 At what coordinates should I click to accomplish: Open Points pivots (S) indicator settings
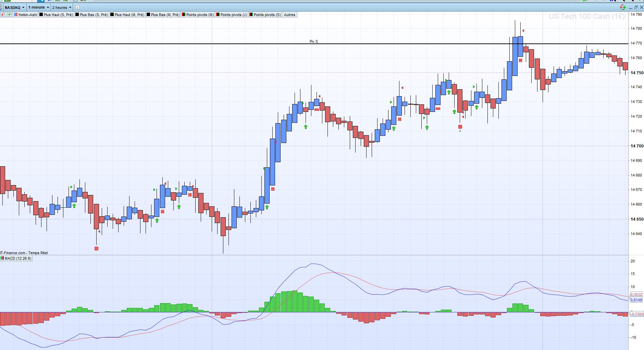[265, 15]
